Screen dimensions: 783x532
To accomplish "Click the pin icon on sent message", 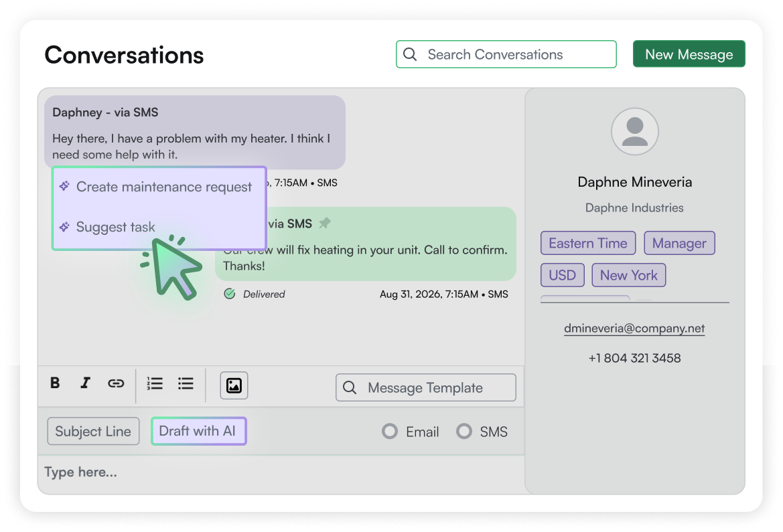I will click(325, 224).
